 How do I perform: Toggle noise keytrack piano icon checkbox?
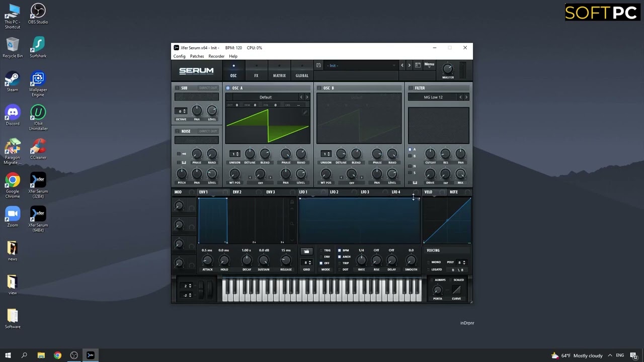click(x=178, y=162)
